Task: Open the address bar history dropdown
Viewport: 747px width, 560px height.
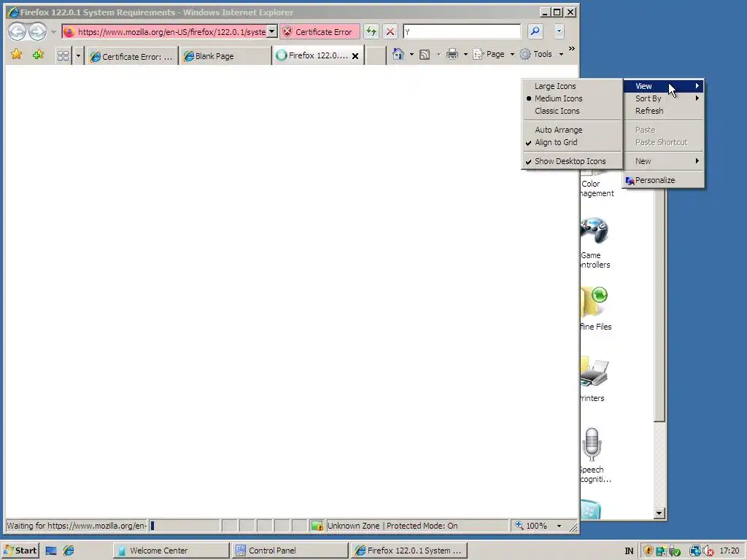Action: [x=272, y=32]
